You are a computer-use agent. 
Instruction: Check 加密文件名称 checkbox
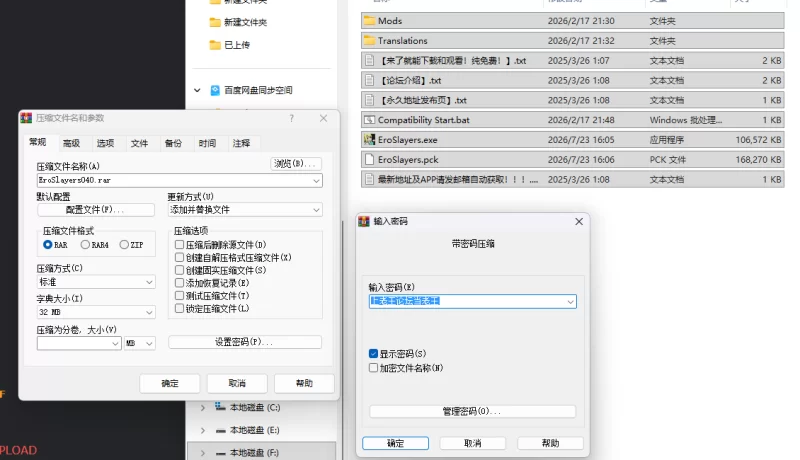373,368
